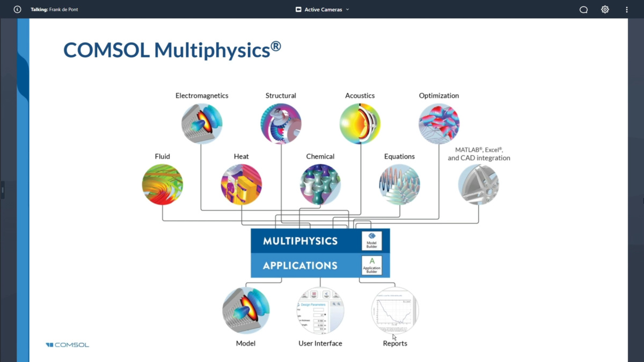Click the Application Builder icon
The image size is (644, 362).
[x=371, y=265]
